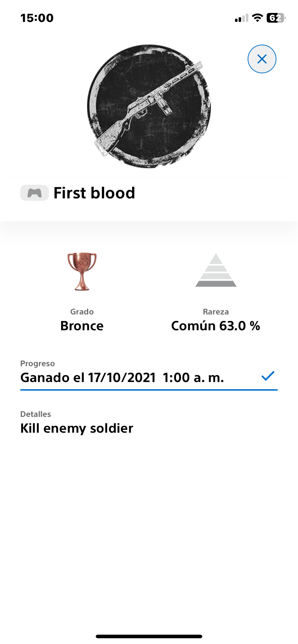Tap the Rareza heading
This screenshot has height=644, width=298.
(x=216, y=312)
